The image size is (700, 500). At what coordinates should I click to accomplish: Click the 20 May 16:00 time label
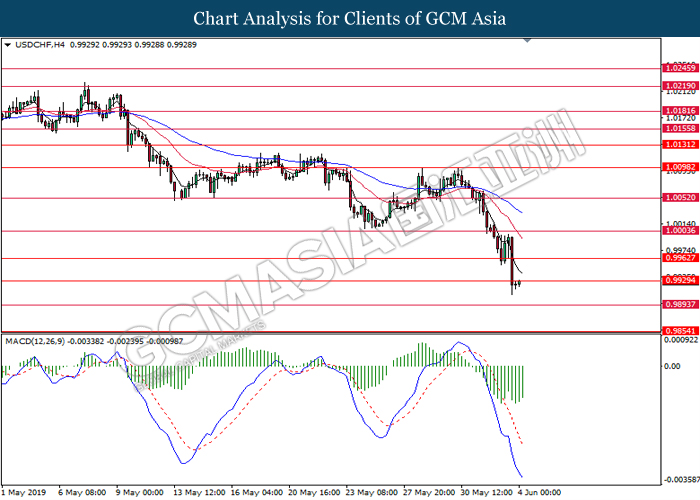(314, 492)
